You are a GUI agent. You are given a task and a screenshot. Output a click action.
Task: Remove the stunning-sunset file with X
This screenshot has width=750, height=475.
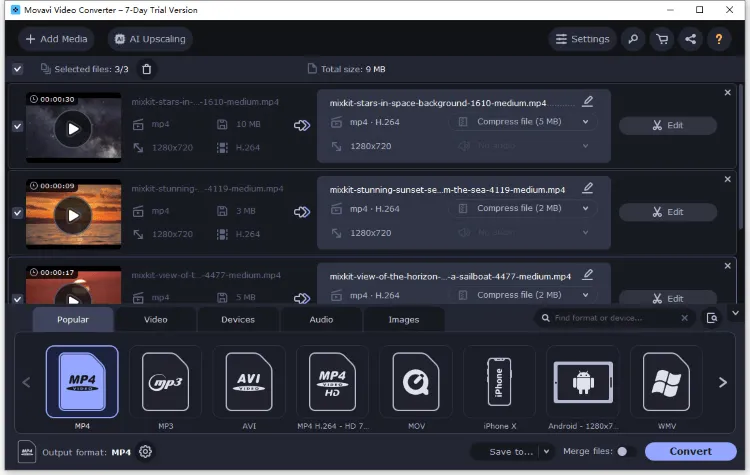point(728,179)
